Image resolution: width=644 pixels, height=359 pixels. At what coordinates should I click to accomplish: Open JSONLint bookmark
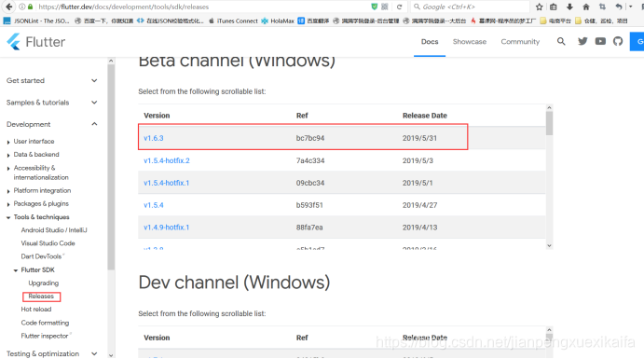36,21
